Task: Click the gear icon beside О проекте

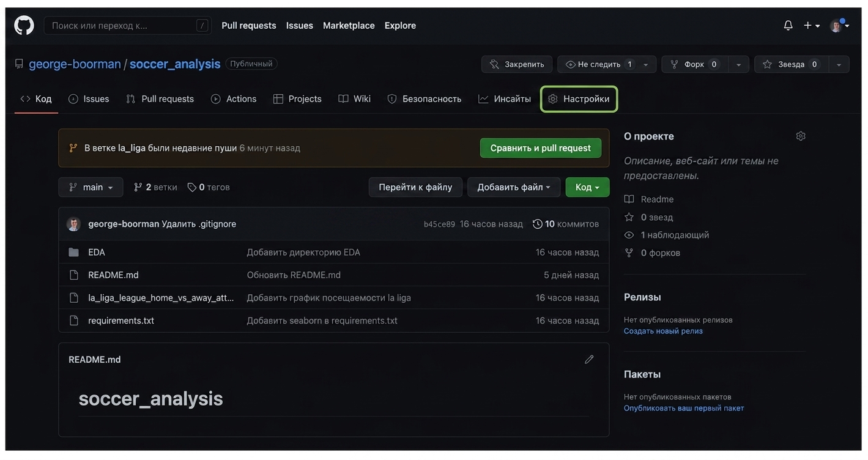Action: 801,136
